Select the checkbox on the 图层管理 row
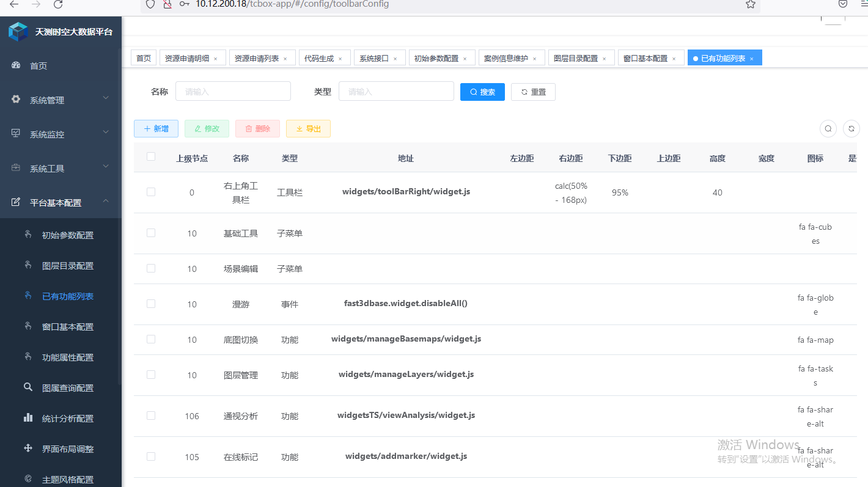The height and width of the screenshot is (487, 868). (x=151, y=375)
